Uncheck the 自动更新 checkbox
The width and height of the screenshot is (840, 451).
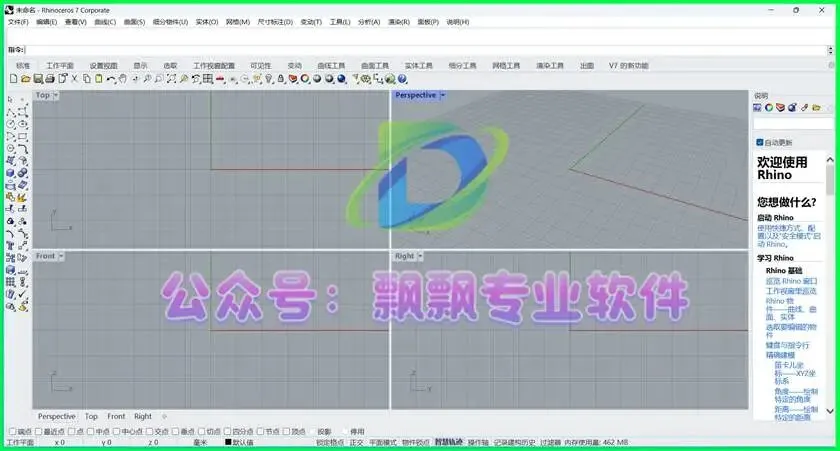click(x=760, y=142)
